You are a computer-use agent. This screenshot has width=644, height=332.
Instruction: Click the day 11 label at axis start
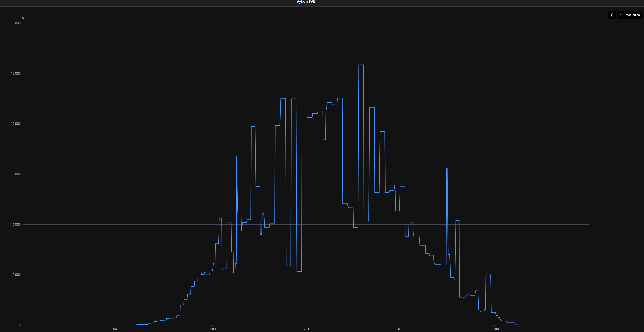pyautogui.click(x=23, y=329)
